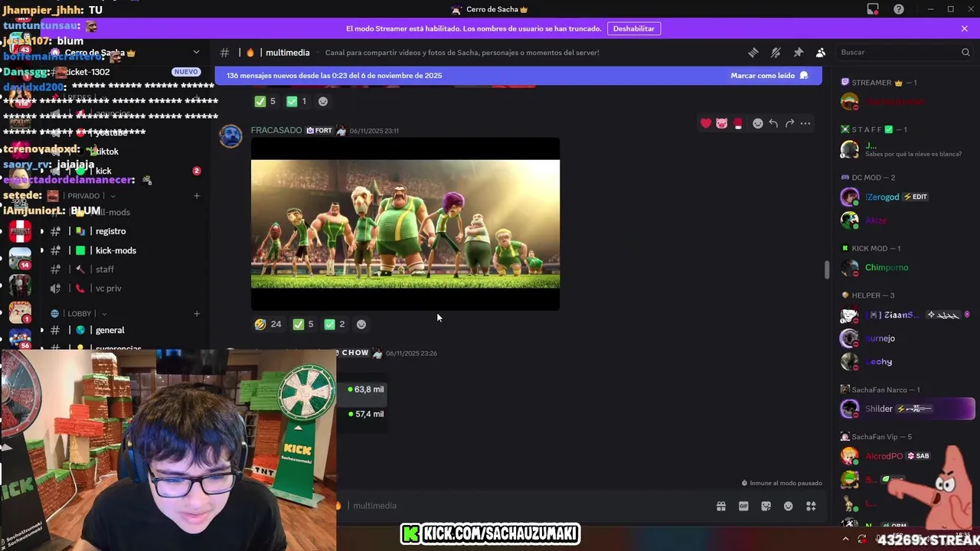Open the sticker picker icon

pyautogui.click(x=766, y=506)
